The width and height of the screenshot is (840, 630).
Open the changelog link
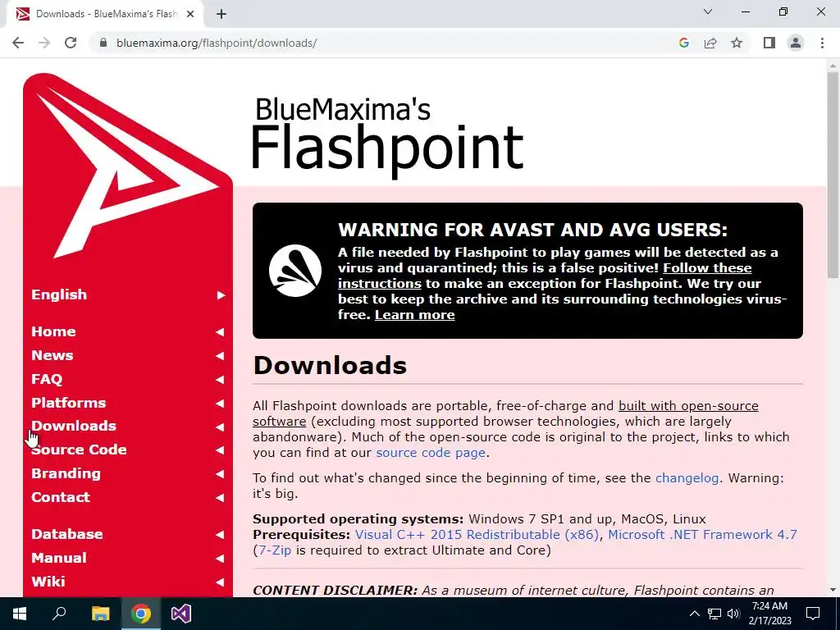coord(687,478)
